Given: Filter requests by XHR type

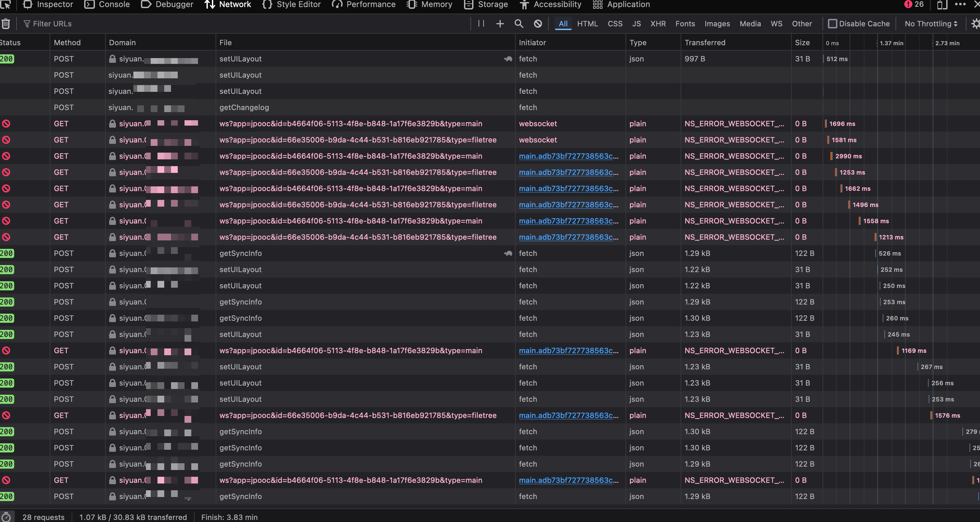Looking at the screenshot, I should coord(658,24).
